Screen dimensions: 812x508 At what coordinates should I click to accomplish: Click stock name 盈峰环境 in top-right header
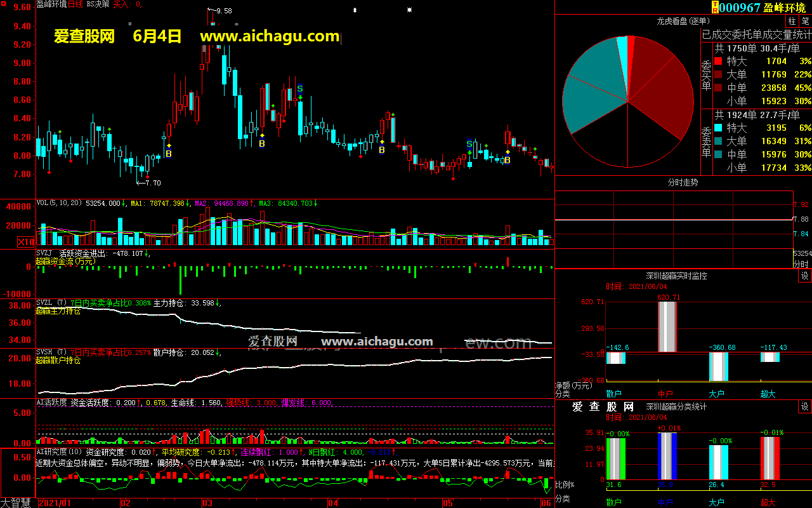click(785, 8)
